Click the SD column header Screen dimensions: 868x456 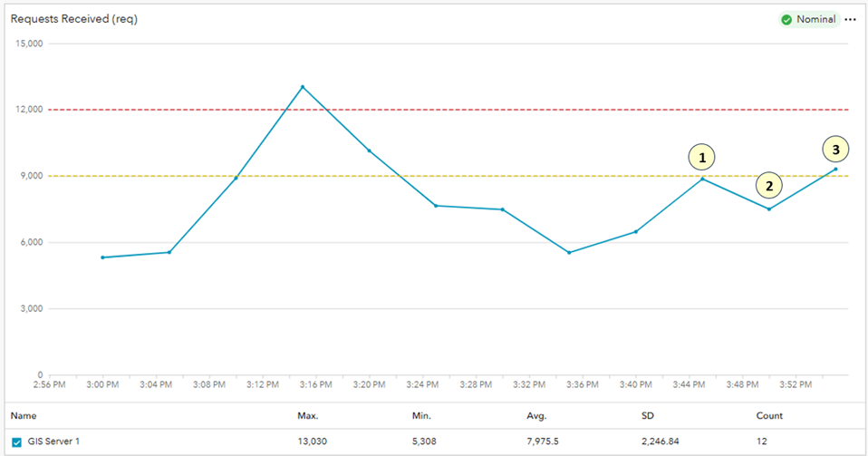click(648, 416)
